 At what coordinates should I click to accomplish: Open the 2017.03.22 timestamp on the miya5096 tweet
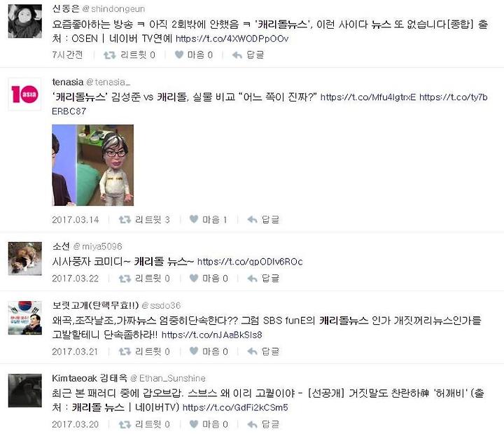point(75,279)
